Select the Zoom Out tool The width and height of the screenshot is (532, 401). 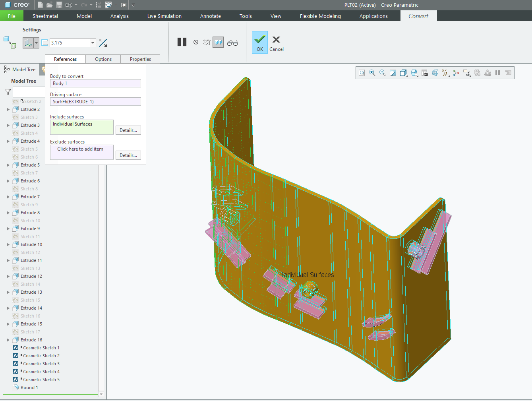383,73
